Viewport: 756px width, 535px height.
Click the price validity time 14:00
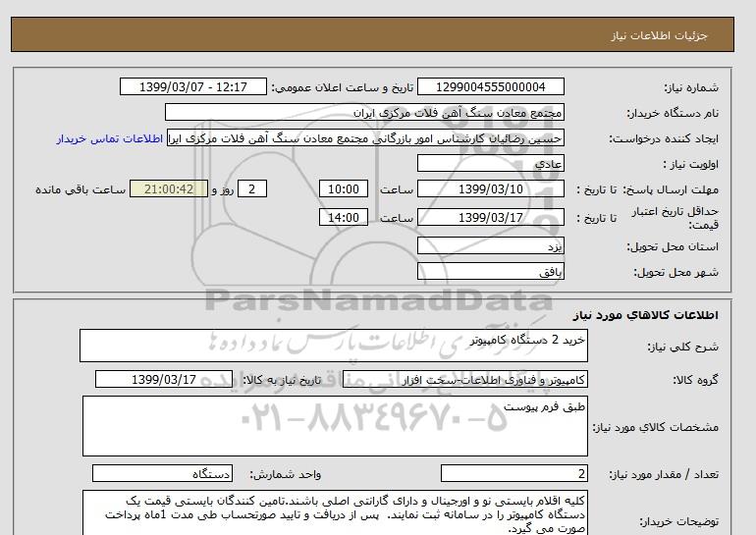click(344, 217)
